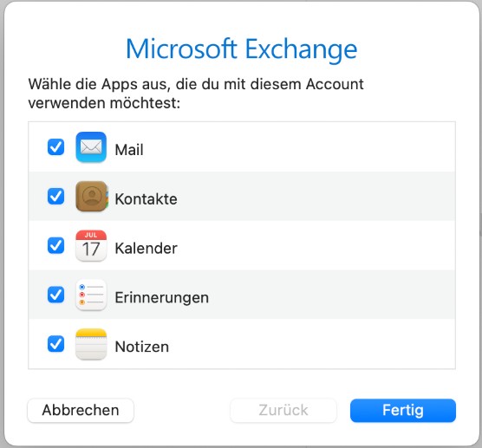This screenshot has height=448, width=482.
Task: Select the Mail row label
Action: click(x=129, y=150)
